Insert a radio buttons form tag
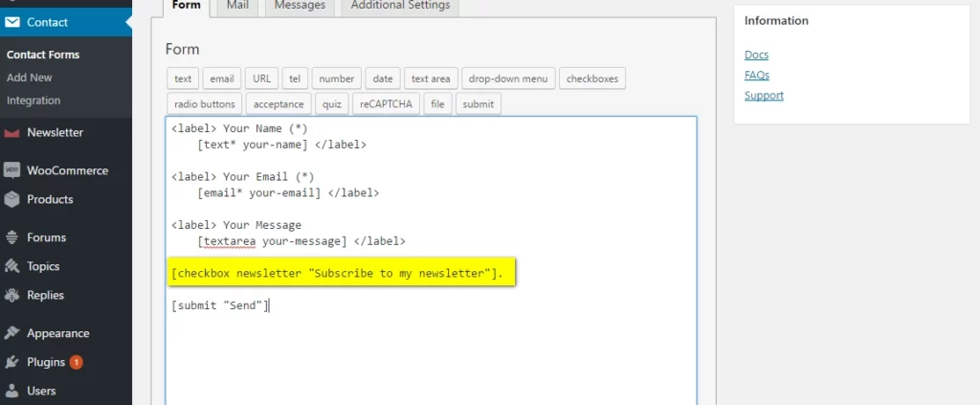The height and width of the screenshot is (405, 980). click(204, 103)
